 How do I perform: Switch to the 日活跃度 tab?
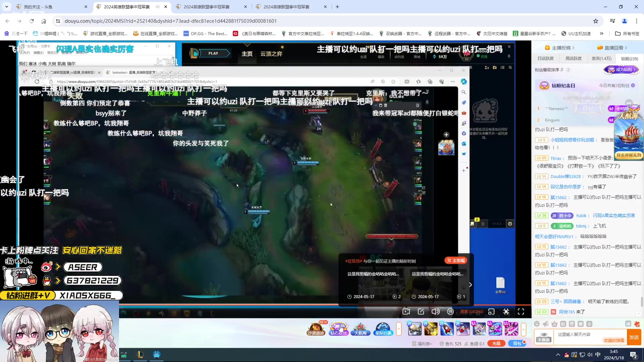pos(546,59)
